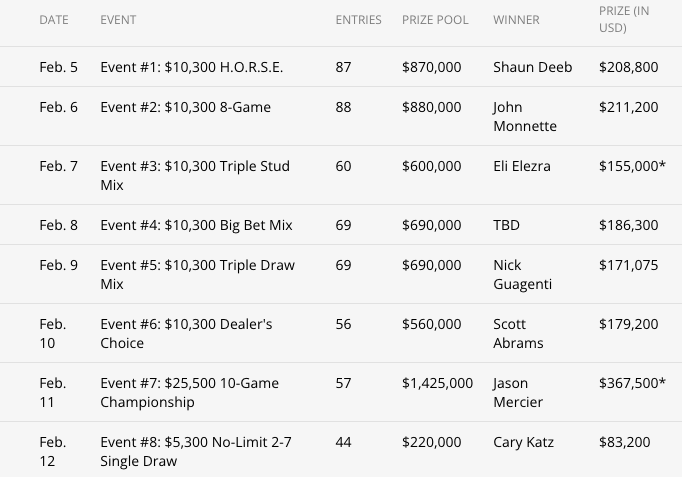Click the $1,425,000 prize pool cell
This screenshot has height=477, width=682.
[x=437, y=383]
